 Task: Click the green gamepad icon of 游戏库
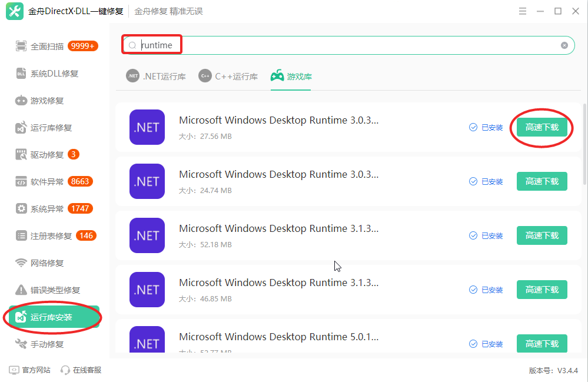(x=277, y=75)
